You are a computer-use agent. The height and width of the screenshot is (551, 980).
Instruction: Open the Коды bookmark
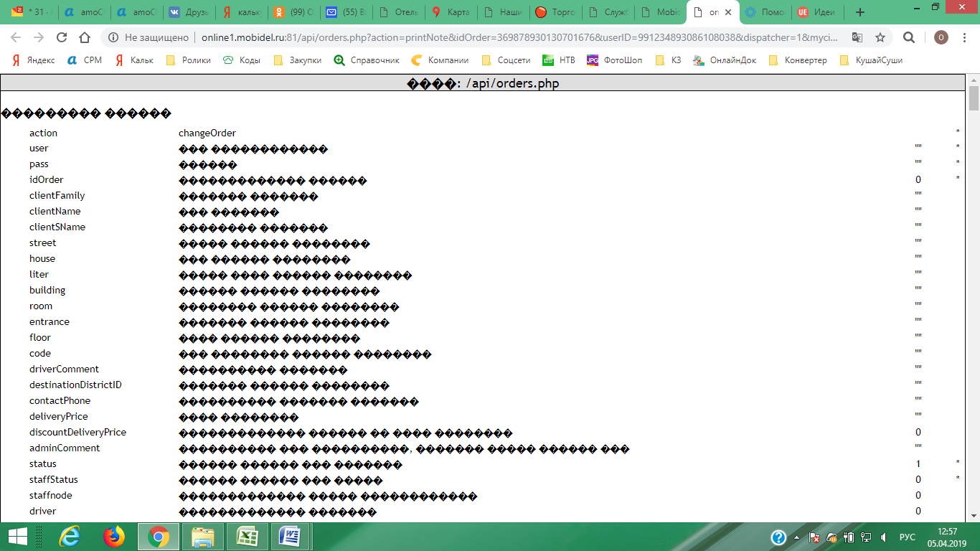[242, 60]
